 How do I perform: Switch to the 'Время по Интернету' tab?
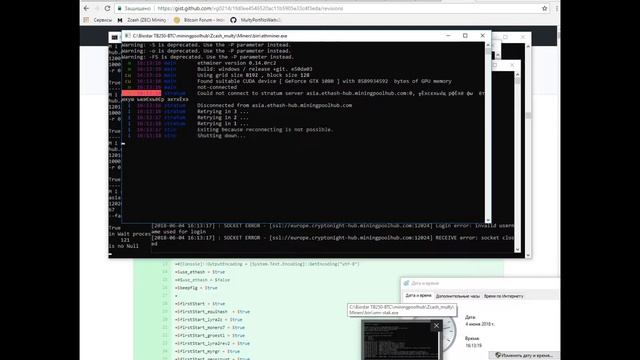pyautogui.click(x=503, y=296)
